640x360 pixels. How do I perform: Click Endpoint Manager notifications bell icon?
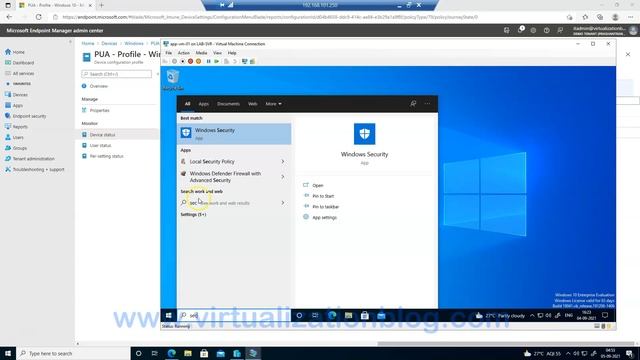(x=520, y=30)
